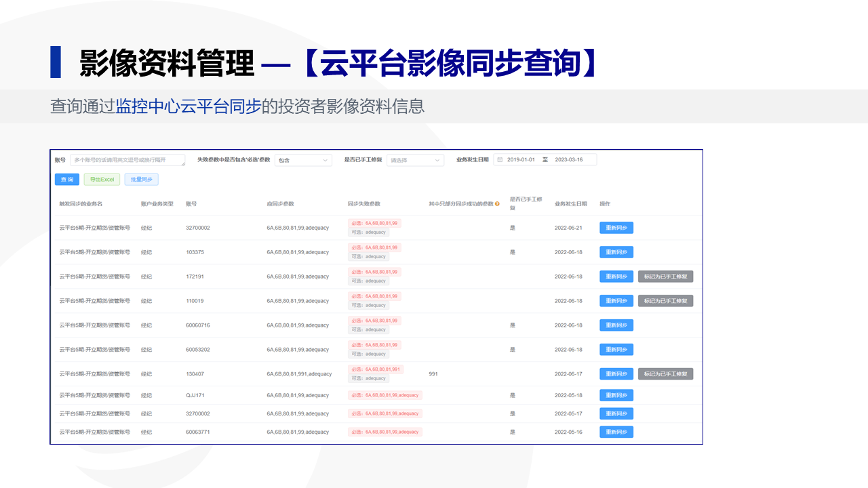The image size is (868, 488).
Task: Open the 失败参数中是否包含'必选'参数 dropdown showing 包含
Action: click(x=303, y=160)
